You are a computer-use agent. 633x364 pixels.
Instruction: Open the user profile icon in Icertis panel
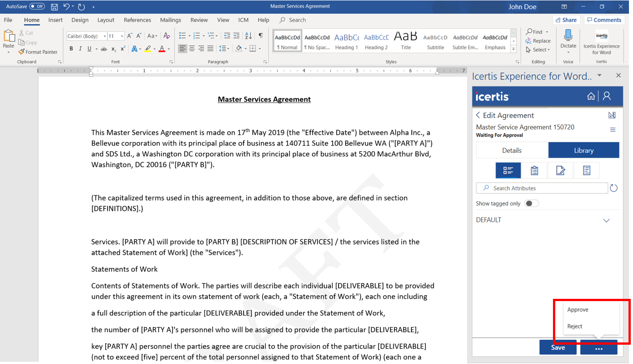[x=607, y=96]
